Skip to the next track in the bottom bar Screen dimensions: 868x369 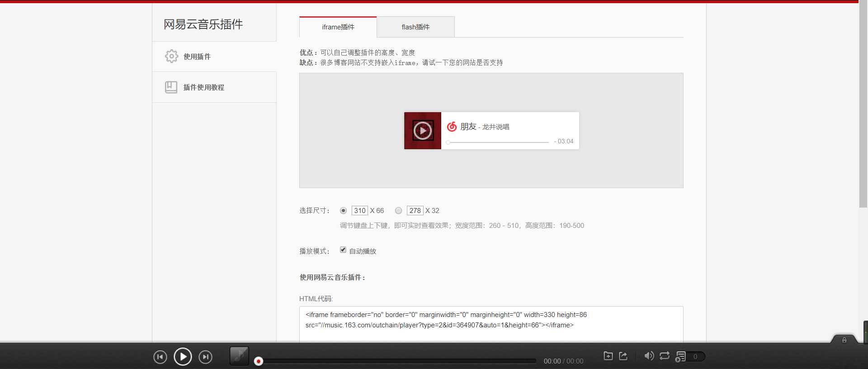pos(205,357)
